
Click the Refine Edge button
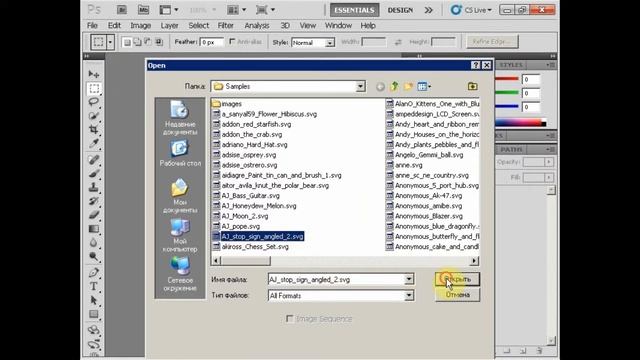coord(492,42)
